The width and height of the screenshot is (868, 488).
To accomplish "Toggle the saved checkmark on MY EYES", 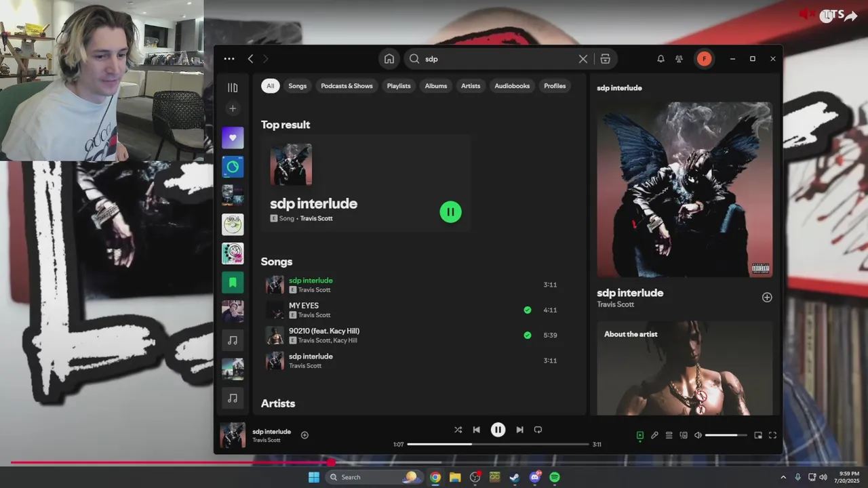I will 528,310.
